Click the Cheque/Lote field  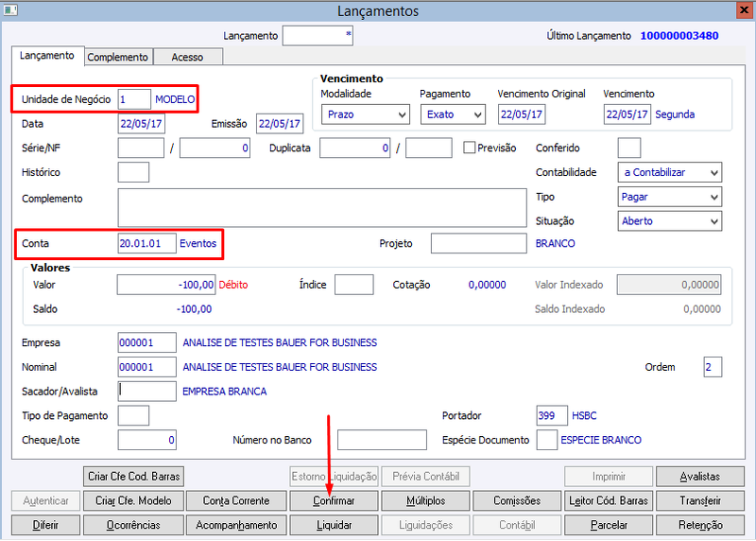tap(147, 440)
